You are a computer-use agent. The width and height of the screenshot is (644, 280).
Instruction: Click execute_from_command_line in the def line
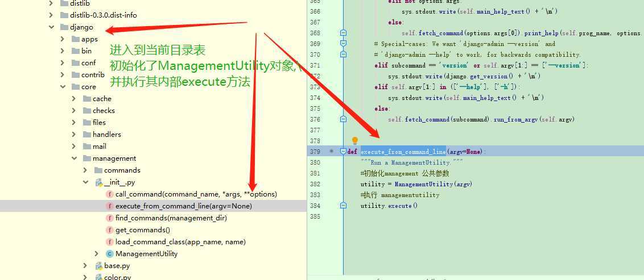pos(403,151)
